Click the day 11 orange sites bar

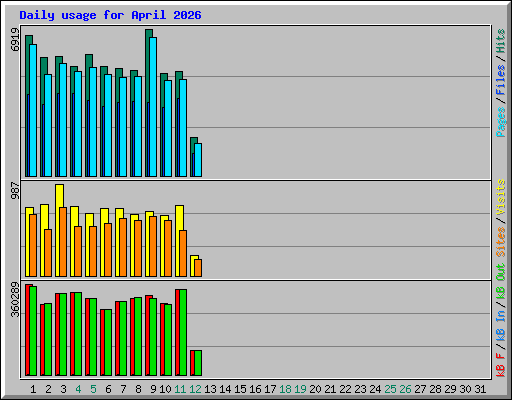(183, 253)
